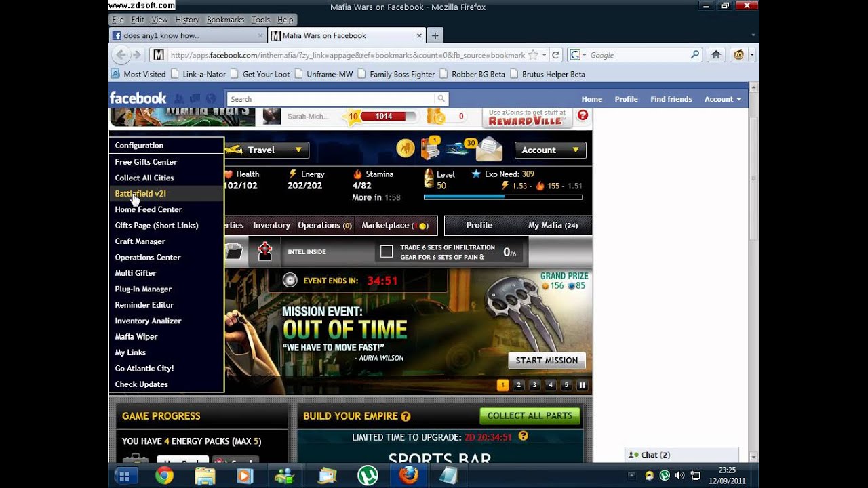Switch to the 'does any1 know how...' tab
The image size is (868, 488).
tap(188, 35)
